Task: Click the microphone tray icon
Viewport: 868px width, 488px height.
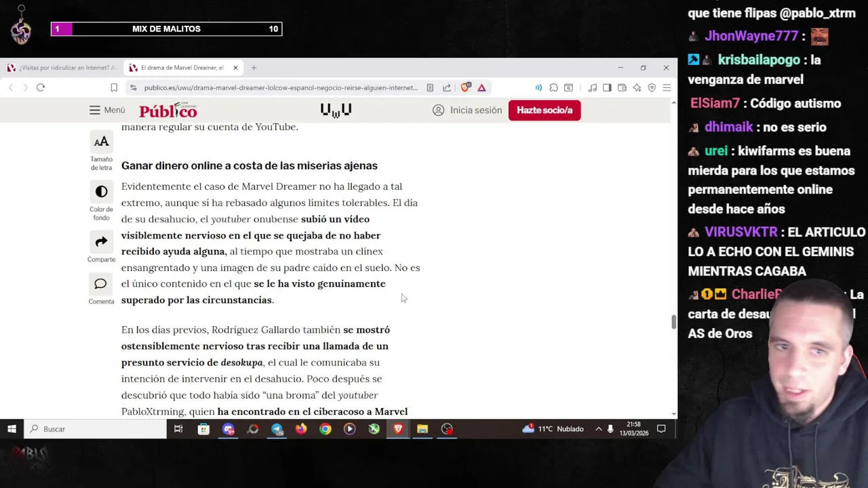Action: pyautogui.click(x=610, y=428)
